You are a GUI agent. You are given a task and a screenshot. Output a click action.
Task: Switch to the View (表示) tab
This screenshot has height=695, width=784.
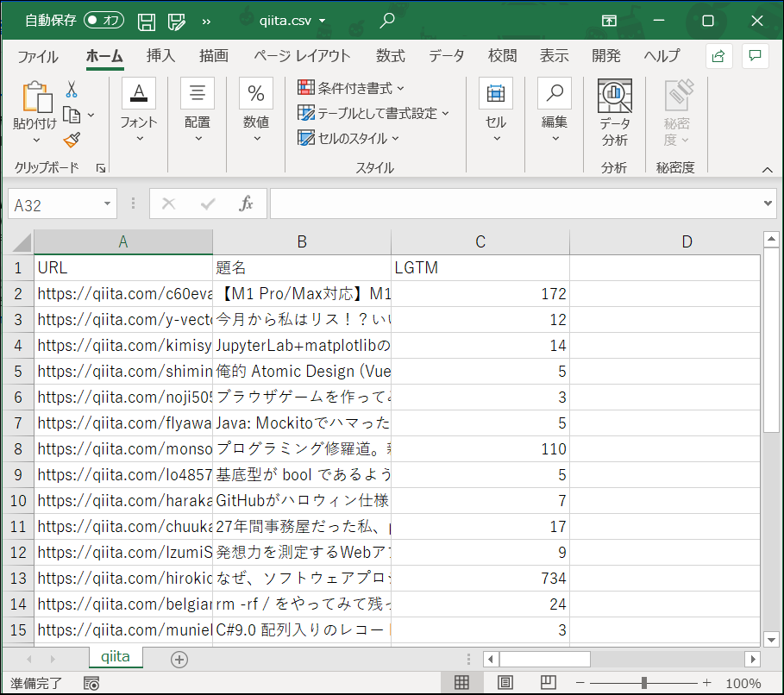click(554, 55)
